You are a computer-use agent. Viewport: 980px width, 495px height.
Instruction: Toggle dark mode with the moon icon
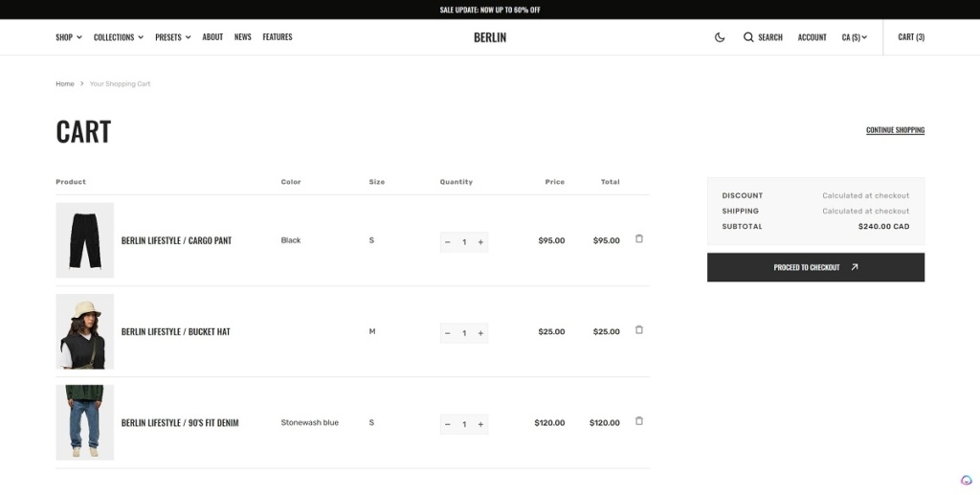(x=720, y=37)
